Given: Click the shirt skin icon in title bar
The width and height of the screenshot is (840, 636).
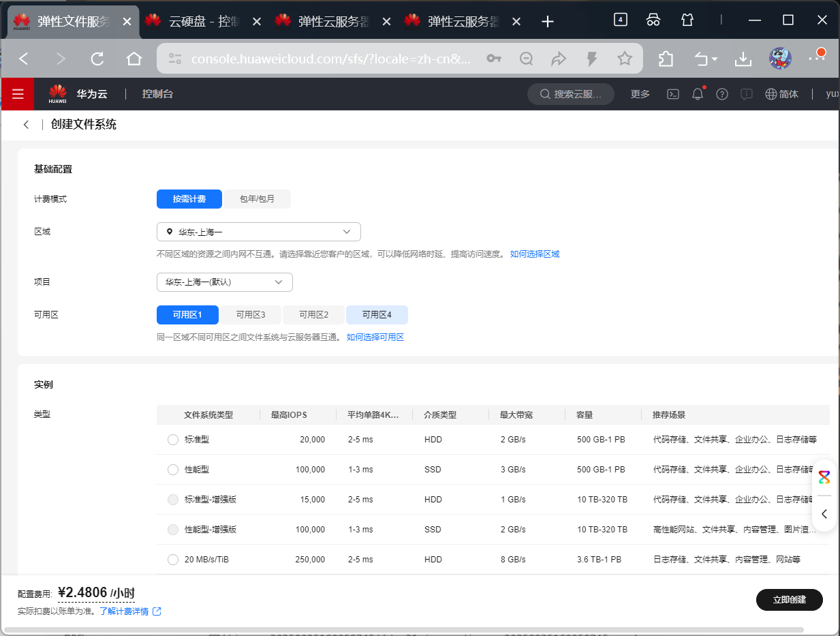Looking at the screenshot, I should [x=687, y=20].
